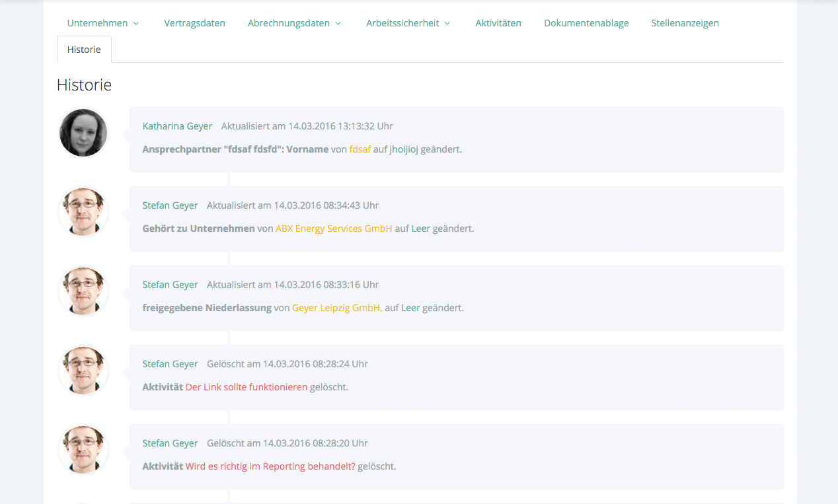Click Stefan Geyer's avatar on the 08:28:24 entry
The height and width of the screenshot is (504, 838).
click(83, 371)
